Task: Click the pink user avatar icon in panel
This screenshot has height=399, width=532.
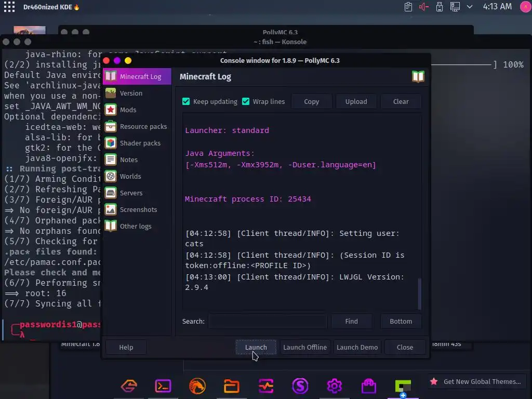Action: (x=526, y=7)
